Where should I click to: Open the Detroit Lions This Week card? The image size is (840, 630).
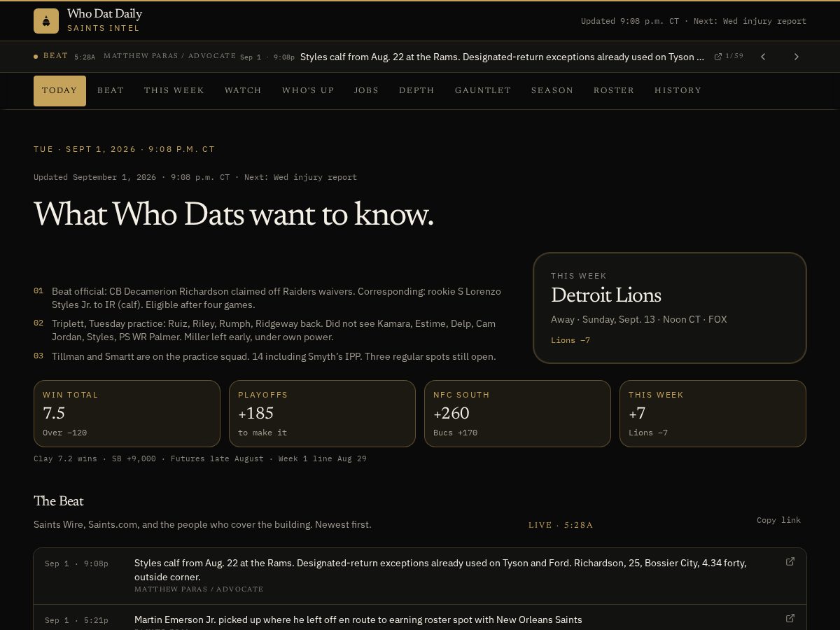point(670,308)
